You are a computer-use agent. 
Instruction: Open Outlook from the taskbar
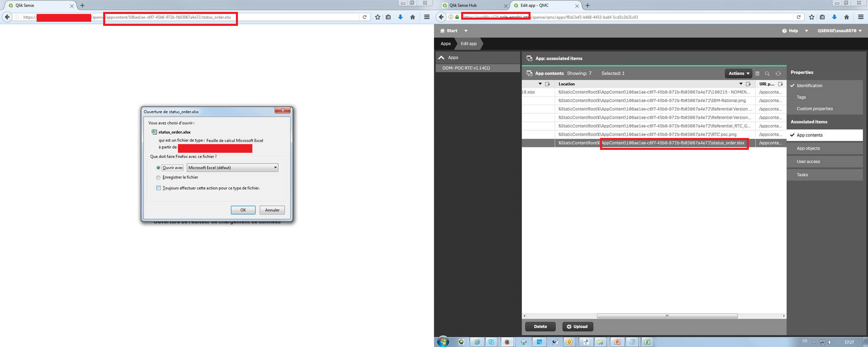[569, 342]
